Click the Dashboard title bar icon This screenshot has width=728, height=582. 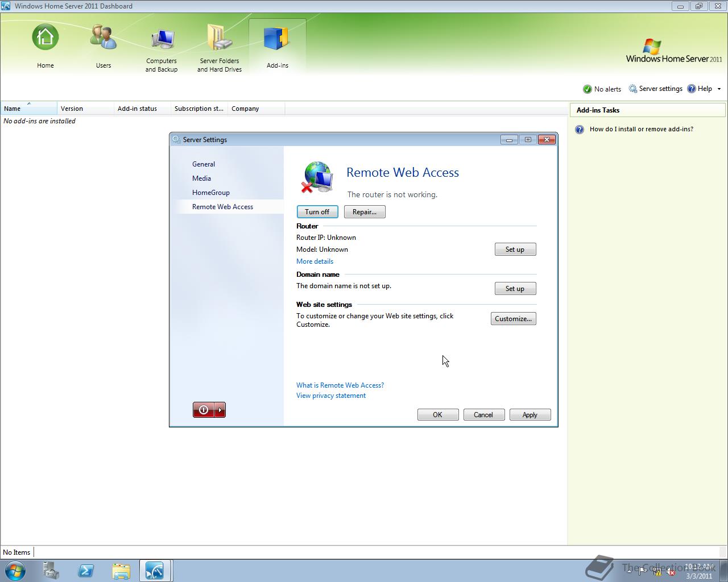(x=6, y=6)
